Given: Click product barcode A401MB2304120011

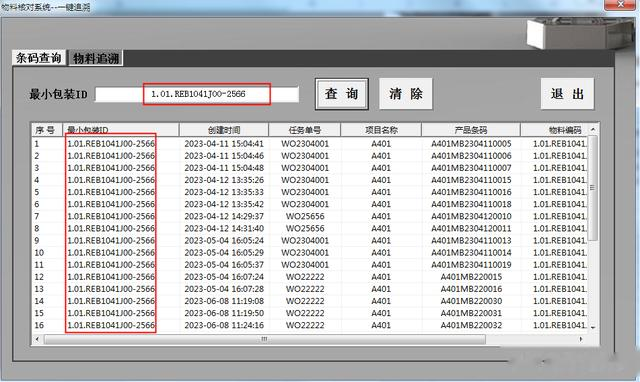Looking at the screenshot, I should coord(471,229).
